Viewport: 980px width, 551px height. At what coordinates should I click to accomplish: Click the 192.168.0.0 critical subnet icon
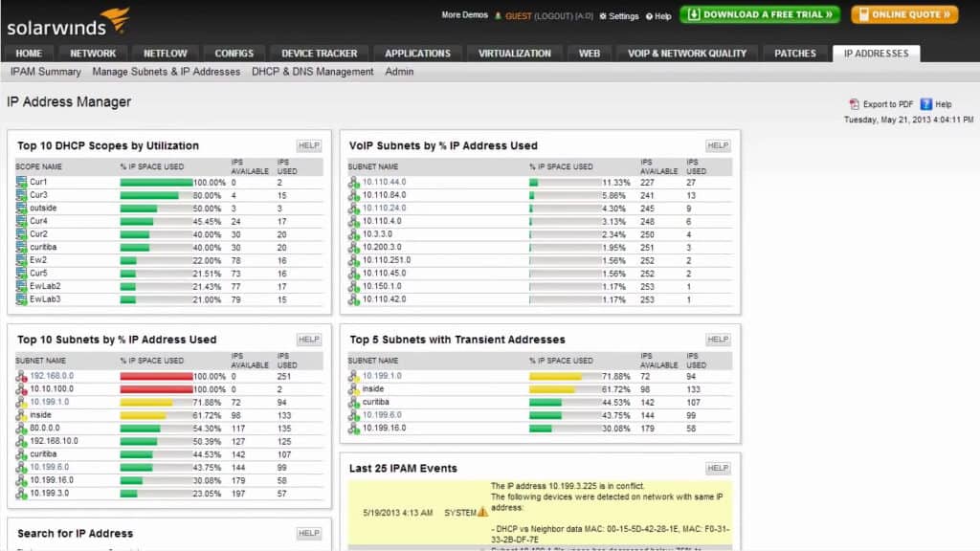(22, 377)
